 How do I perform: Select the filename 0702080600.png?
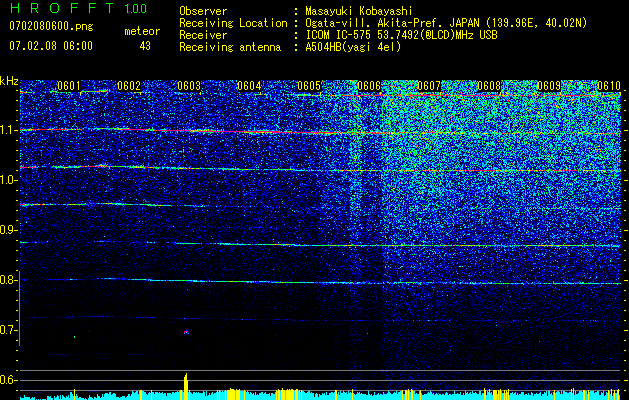coord(51,26)
